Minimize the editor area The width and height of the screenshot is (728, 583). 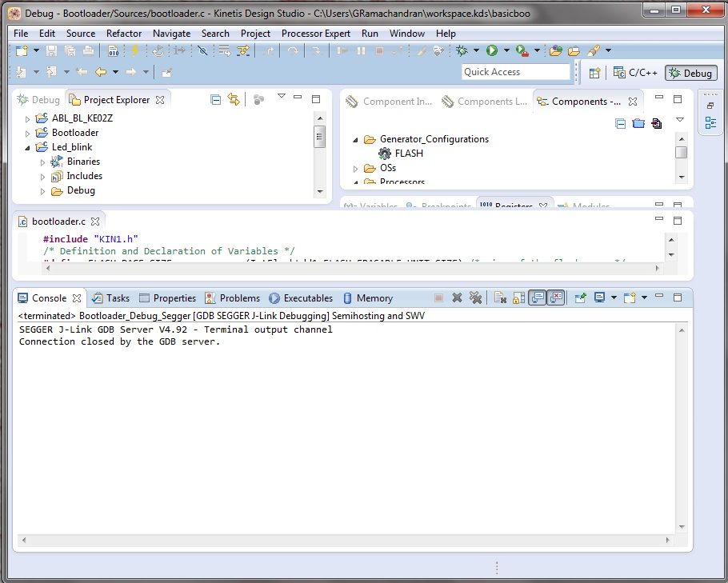pyautogui.click(x=659, y=218)
